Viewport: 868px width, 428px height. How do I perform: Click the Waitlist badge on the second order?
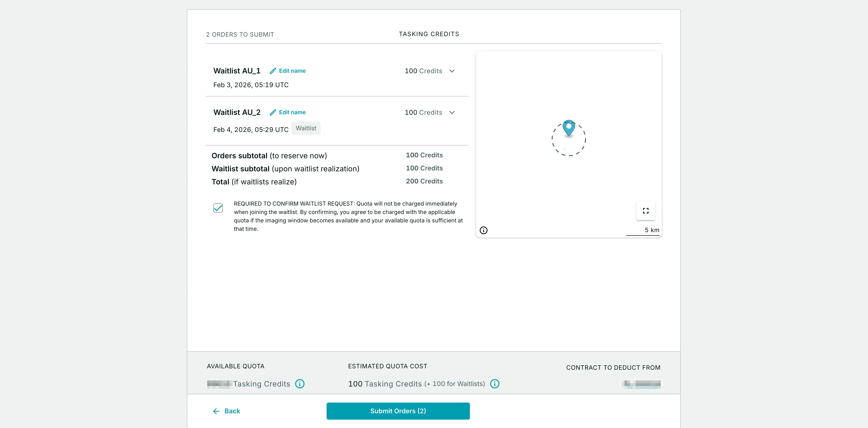click(x=306, y=128)
